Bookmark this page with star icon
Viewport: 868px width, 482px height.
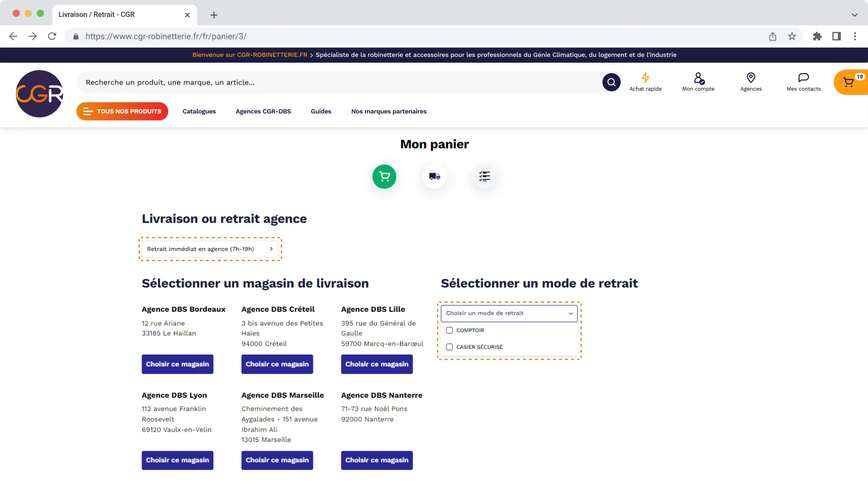pyautogui.click(x=792, y=37)
